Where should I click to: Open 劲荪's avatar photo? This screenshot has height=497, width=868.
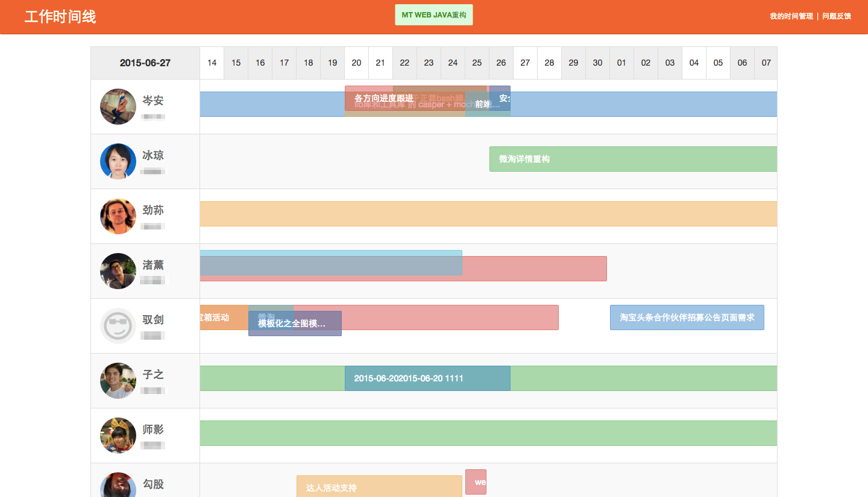(118, 216)
